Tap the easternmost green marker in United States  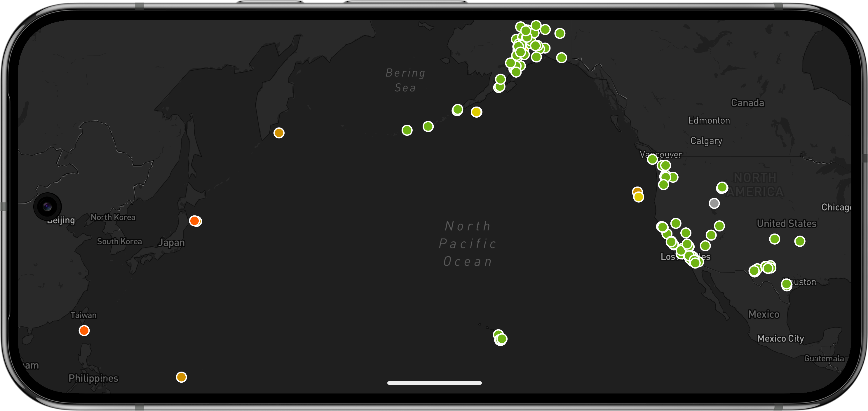point(800,241)
